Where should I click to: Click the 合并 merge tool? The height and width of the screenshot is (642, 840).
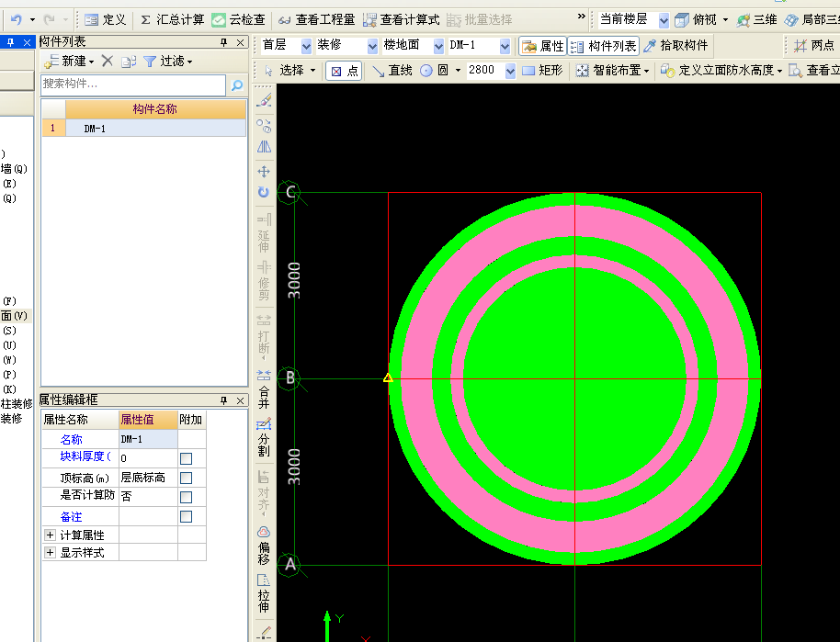pos(264,389)
